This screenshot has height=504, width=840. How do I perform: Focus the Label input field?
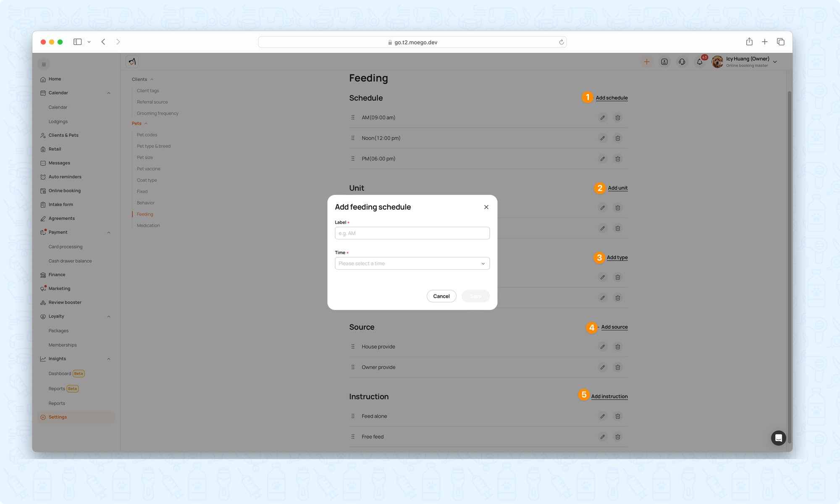[412, 233]
